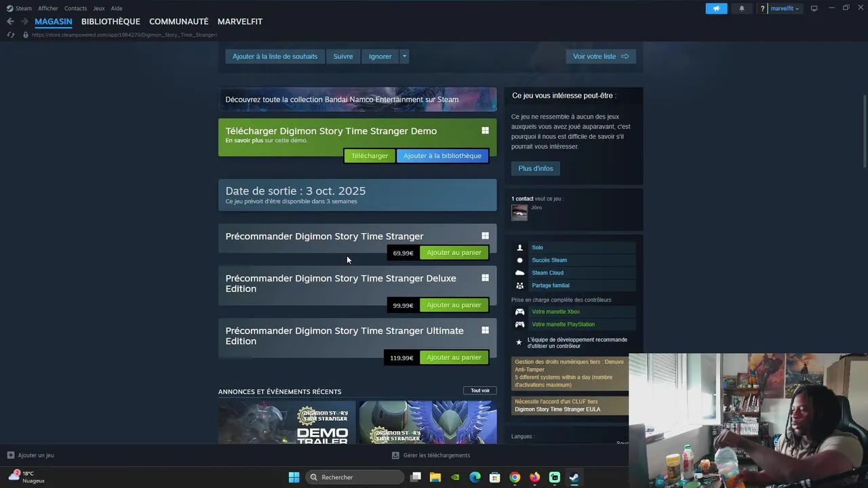Click the Partage familial people icon

click(519, 285)
